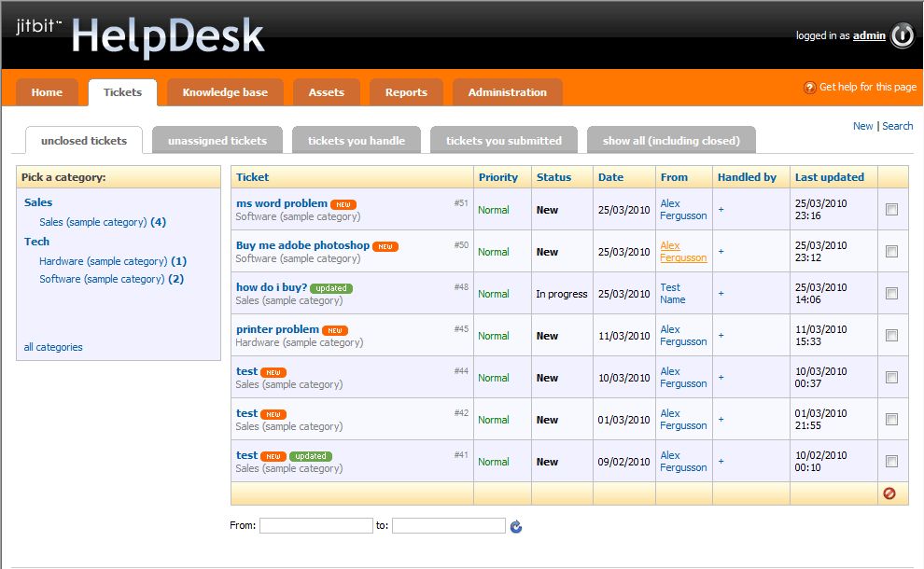Click the refresh date filter icon
This screenshot has height=569, width=924.
tap(515, 526)
